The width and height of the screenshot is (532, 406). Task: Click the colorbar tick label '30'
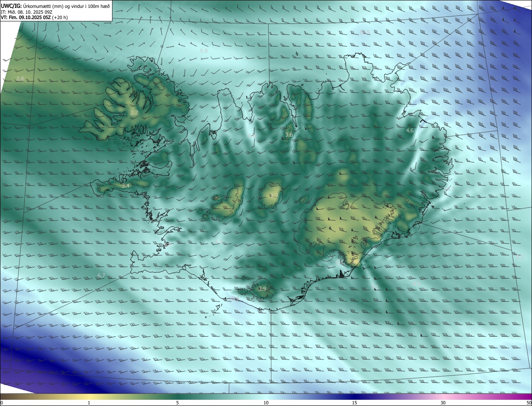443,403
